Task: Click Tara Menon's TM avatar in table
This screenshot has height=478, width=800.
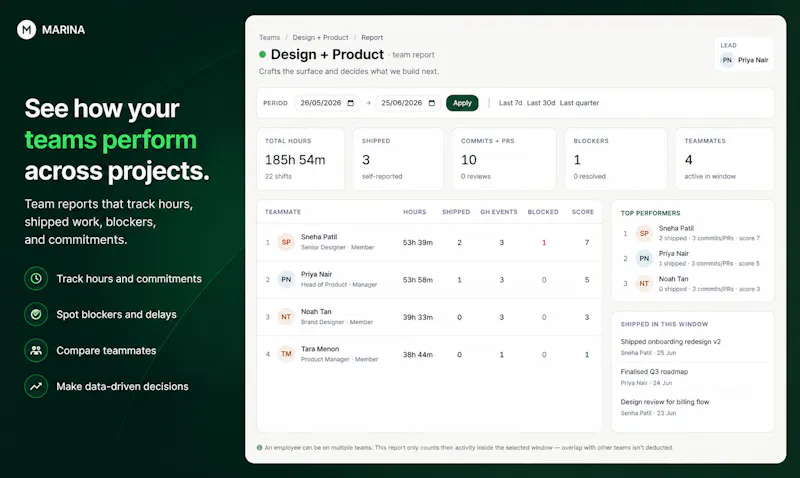Action: [286, 354]
